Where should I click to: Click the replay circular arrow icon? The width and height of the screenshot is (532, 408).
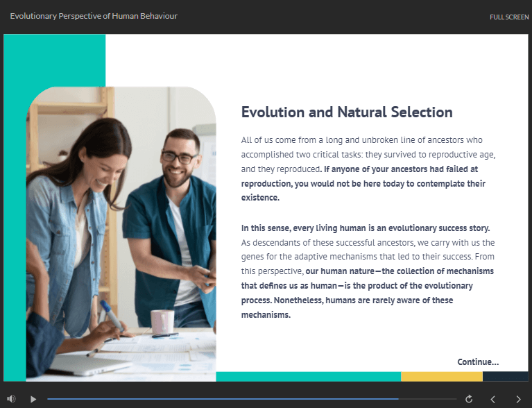click(x=469, y=399)
